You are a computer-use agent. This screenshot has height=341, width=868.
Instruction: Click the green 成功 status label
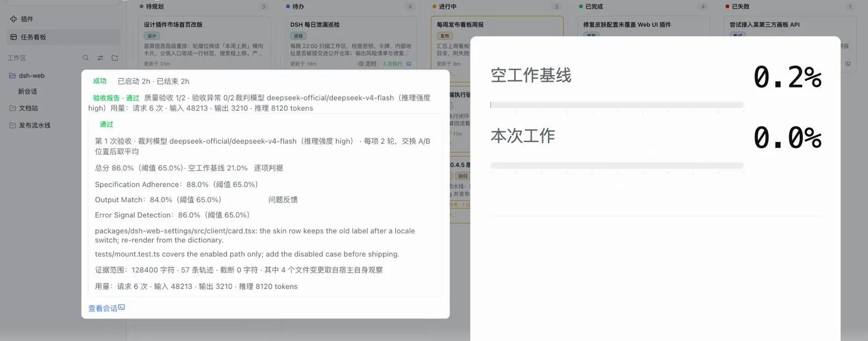(100, 81)
